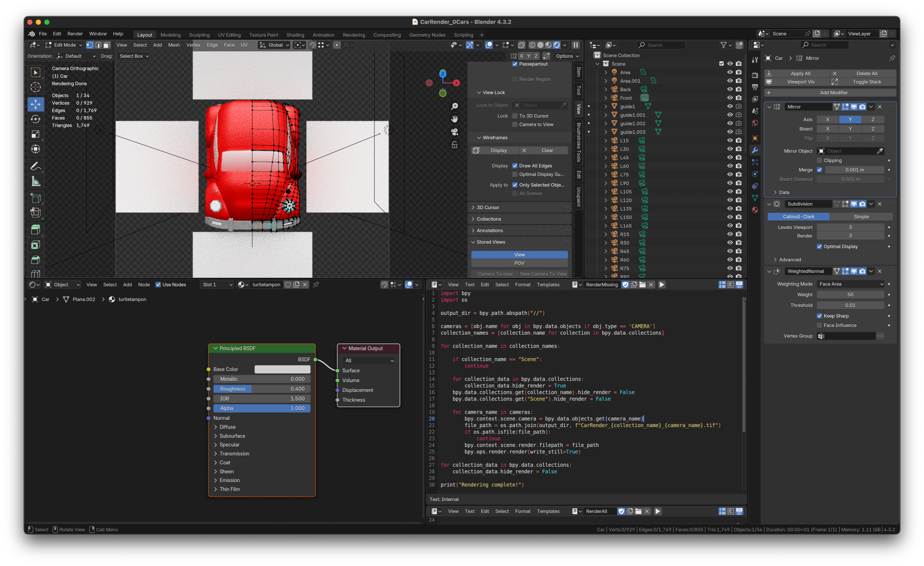This screenshot has width=924, height=566.
Task: Select the Cursor tool in viewport toolbar
Action: [36, 87]
